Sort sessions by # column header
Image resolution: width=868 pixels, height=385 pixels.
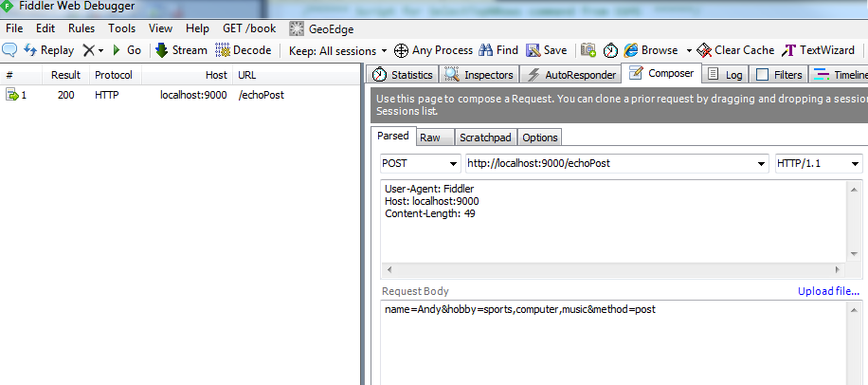[22, 75]
